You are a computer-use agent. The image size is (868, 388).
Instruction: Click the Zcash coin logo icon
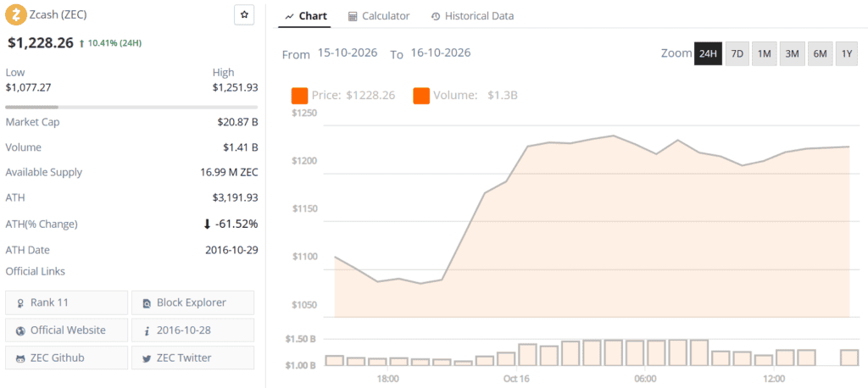pos(15,15)
